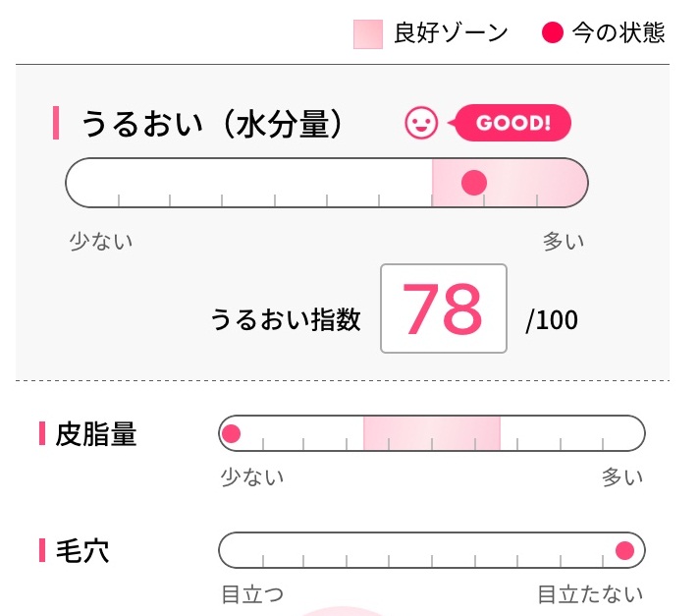This screenshot has height=616, width=700.
Task: Click the うるおい指数 label
Action: pyautogui.click(x=286, y=319)
